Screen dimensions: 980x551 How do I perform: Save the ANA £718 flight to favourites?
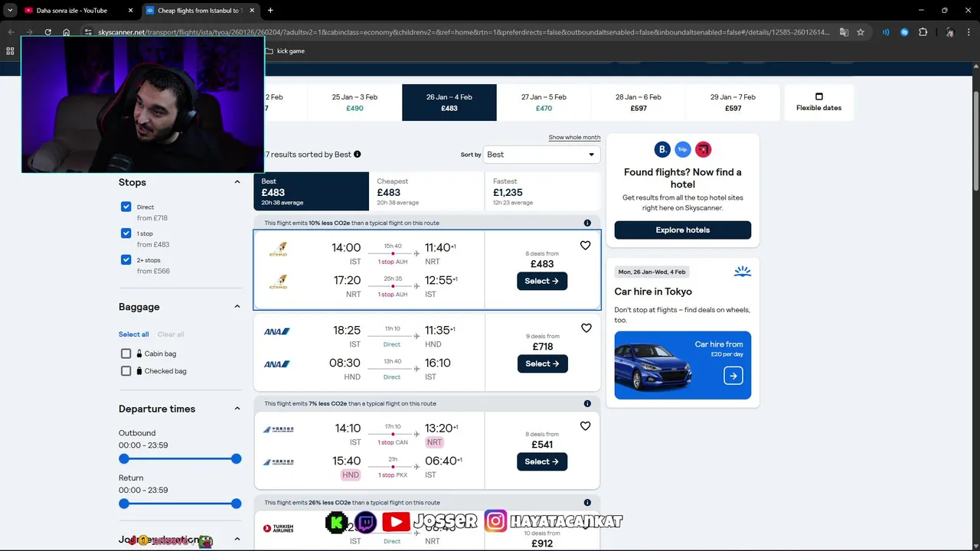586,328
